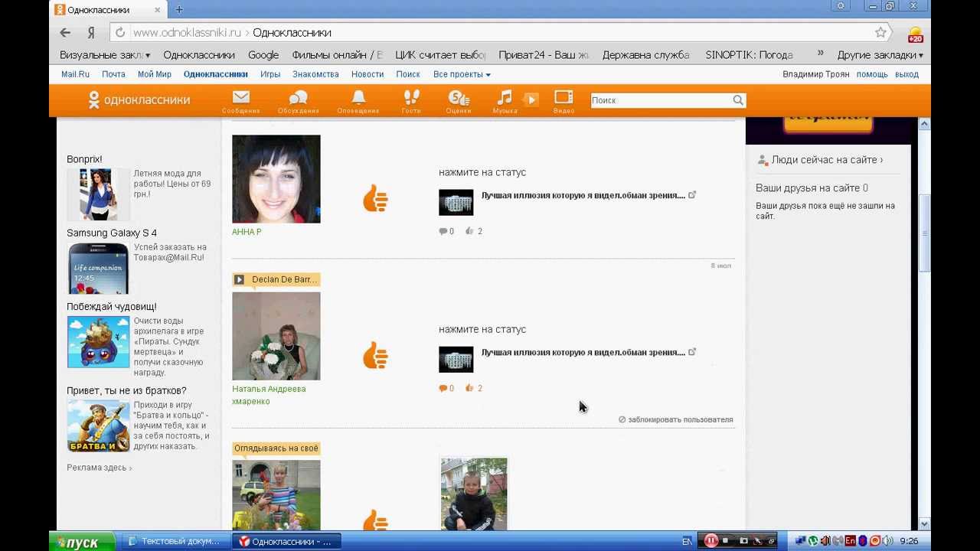Open Игры menu item
Image resolution: width=980 pixels, height=551 pixels.
coord(269,74)
